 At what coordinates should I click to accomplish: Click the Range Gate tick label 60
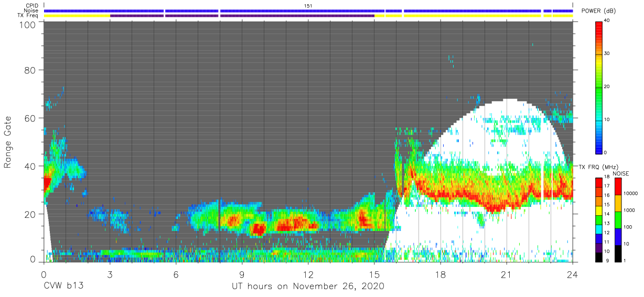click(30, 118)
